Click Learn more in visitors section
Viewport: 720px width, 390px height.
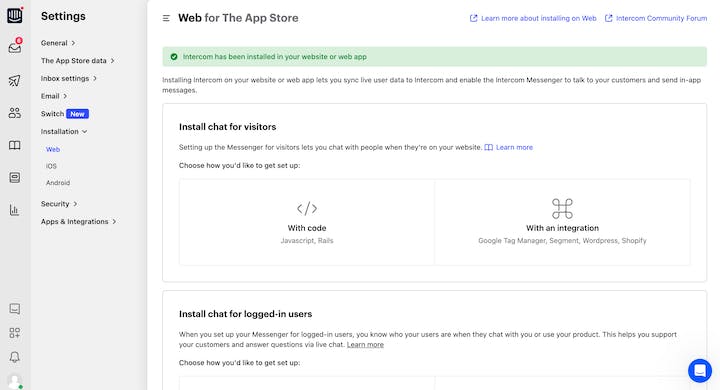click(x=514, y=147)
